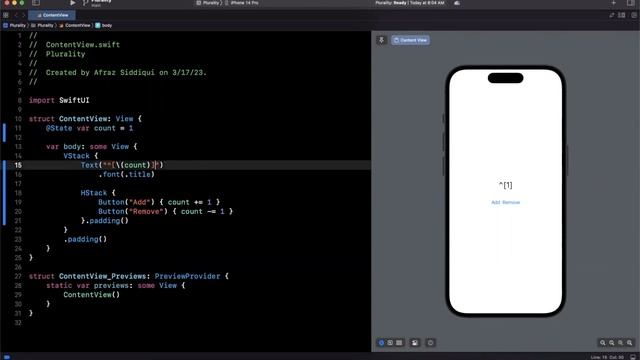Click the Plurality project in the breadcrumb
The image size is (640, 360).
(x=15, y=25)
